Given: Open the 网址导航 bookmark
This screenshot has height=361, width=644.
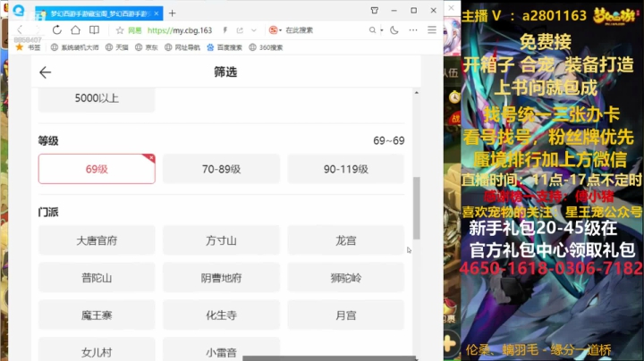Looking at the screenshot, I should [x=182, y=47].
